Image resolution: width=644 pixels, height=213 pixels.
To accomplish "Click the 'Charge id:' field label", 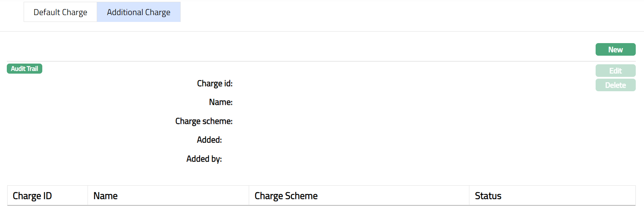I will tap(214, 84).
